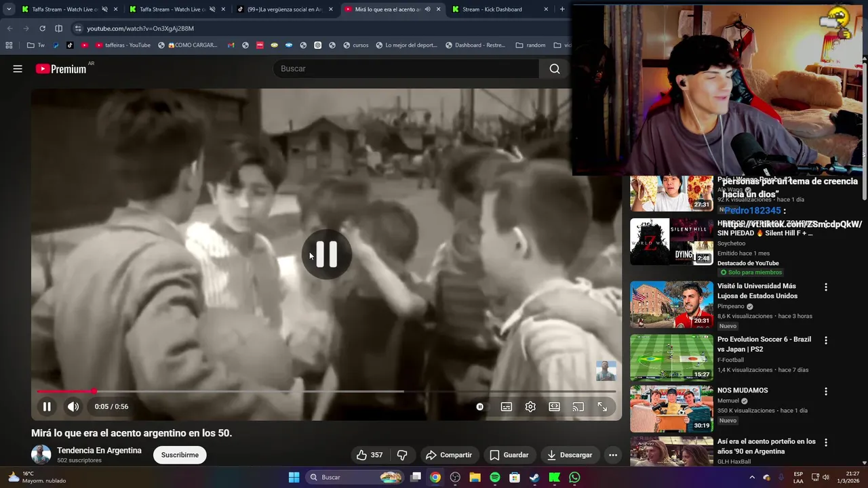868x488 pixels.
Task: Open the COMO CARGAR bookmark
Action: [187, 45]
